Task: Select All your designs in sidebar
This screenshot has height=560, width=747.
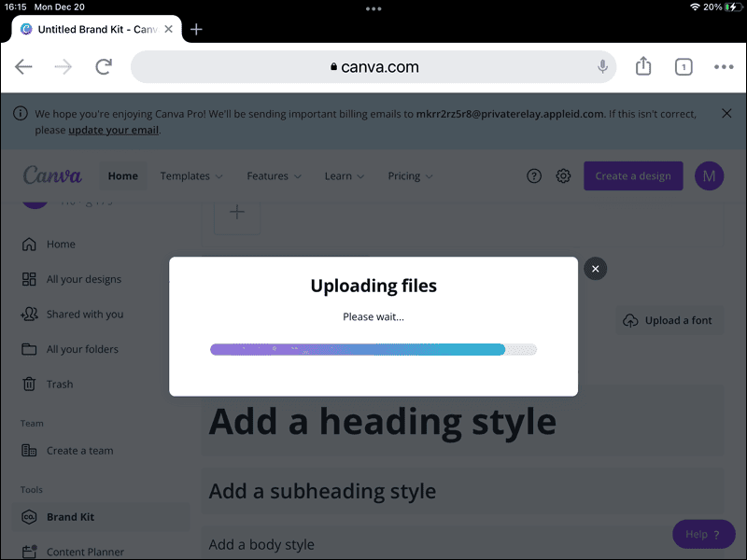Action: tap(84, 278)
